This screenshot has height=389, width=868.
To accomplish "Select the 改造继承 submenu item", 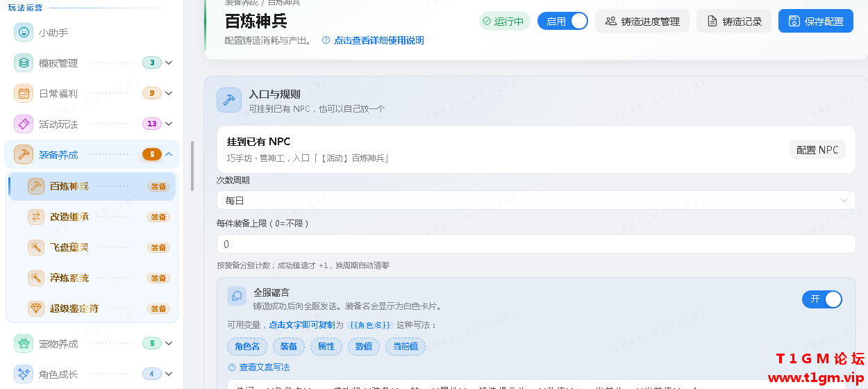I will click(92, 217).
